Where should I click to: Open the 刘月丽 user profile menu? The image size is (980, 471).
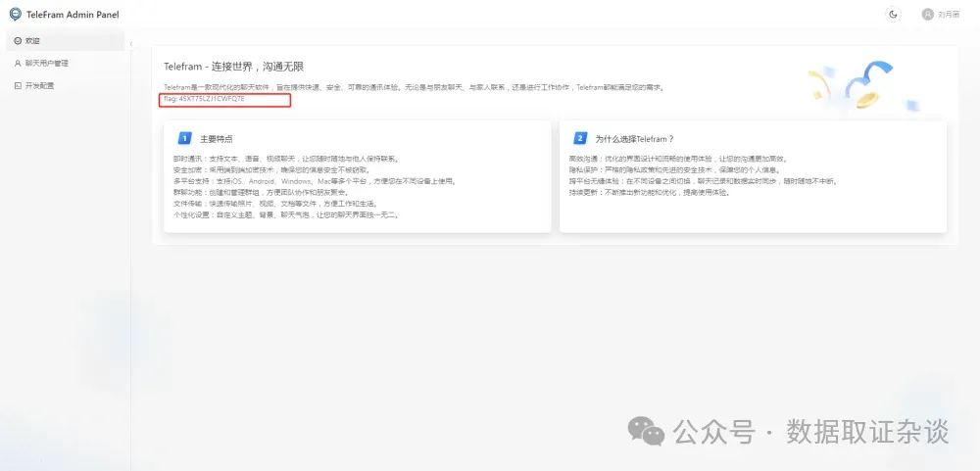[x=941, y=15]
